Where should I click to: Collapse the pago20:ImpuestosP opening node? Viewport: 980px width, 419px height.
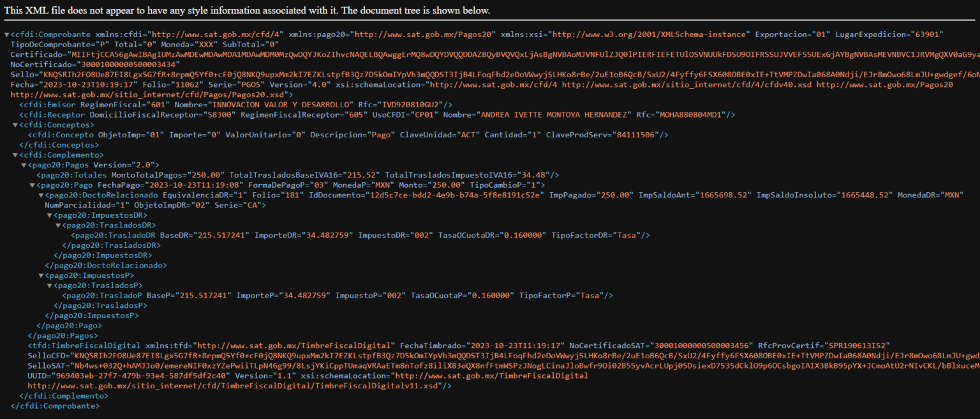point(42,275)
